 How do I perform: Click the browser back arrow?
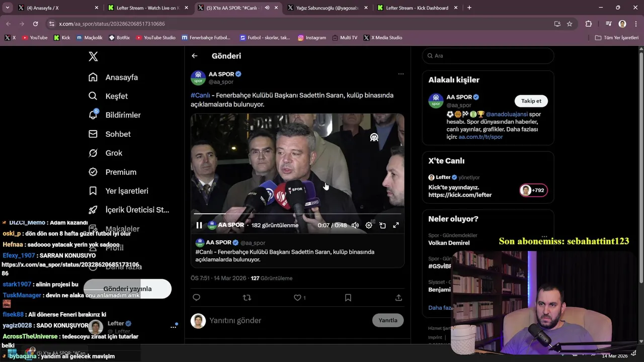(8, 24)
